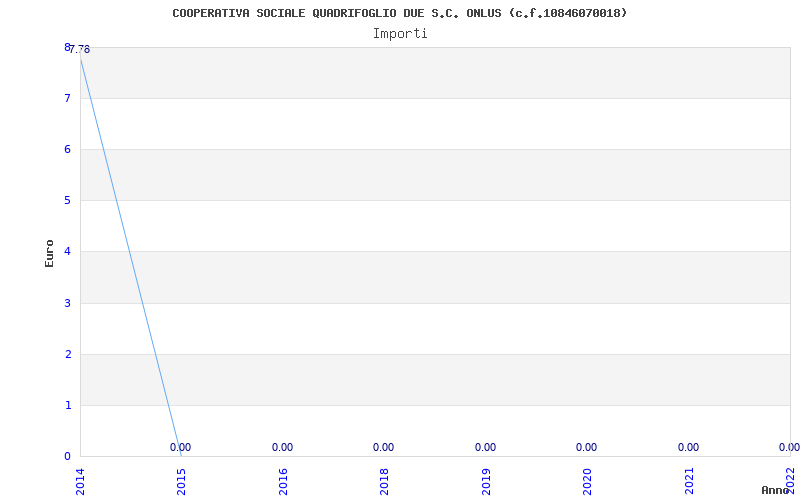Click the y-axis tick label 6
Screen dimensions: 800x500
pos(67,149)
